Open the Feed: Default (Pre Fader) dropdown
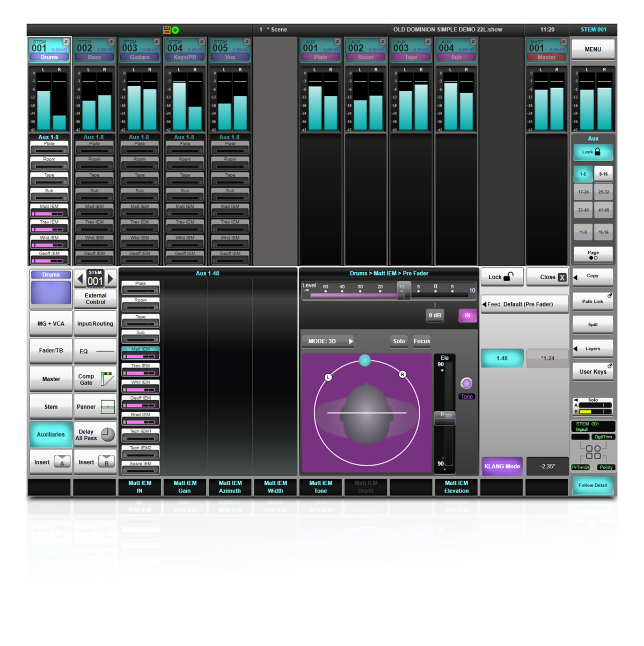 (x=524, y=304)
